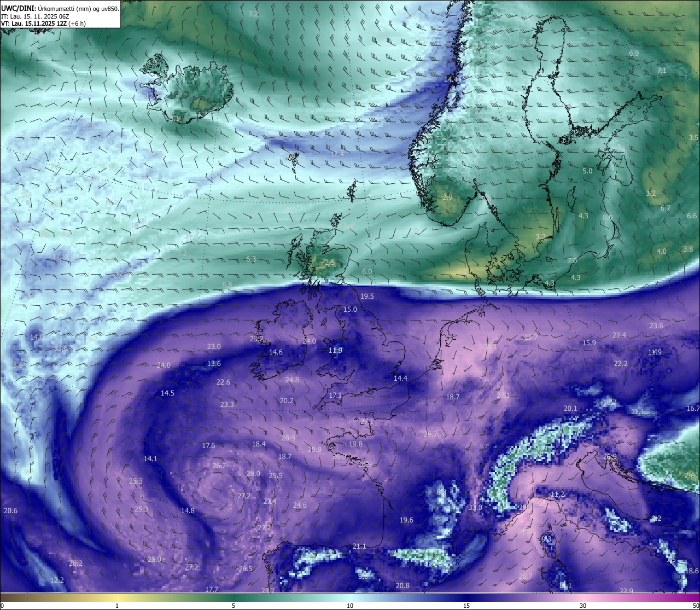Click the UWC/DINI Úrkomumætti title line
Viewport: 700px width, 610px height.
pos(60,9)
